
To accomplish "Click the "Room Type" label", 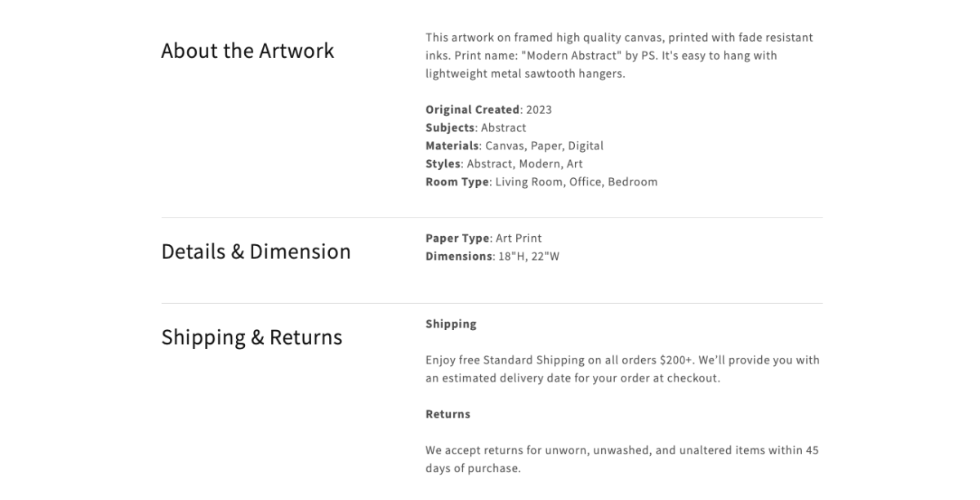I will [x=457, y=181].
